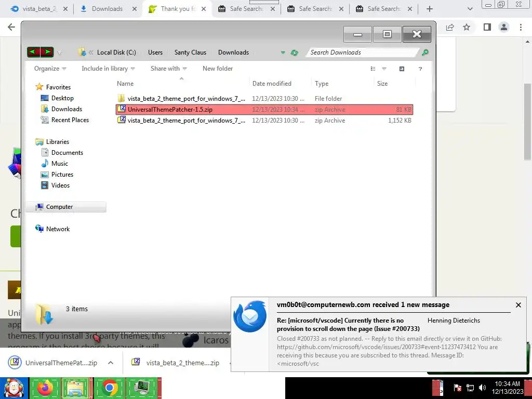532x399 pixels.
Task: Click the back arrow in Explorer navigation
Action: pos(34,52)
